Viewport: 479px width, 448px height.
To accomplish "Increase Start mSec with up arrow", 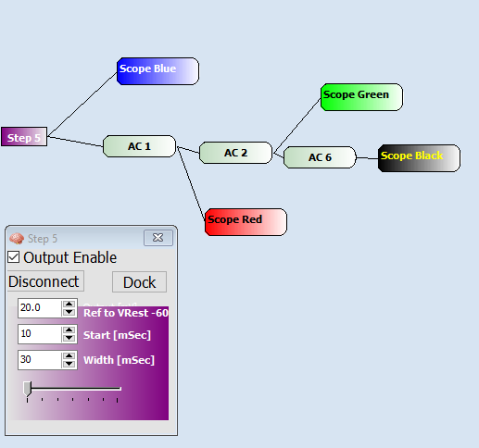I will pyautogui.click(x=69, y=330).
